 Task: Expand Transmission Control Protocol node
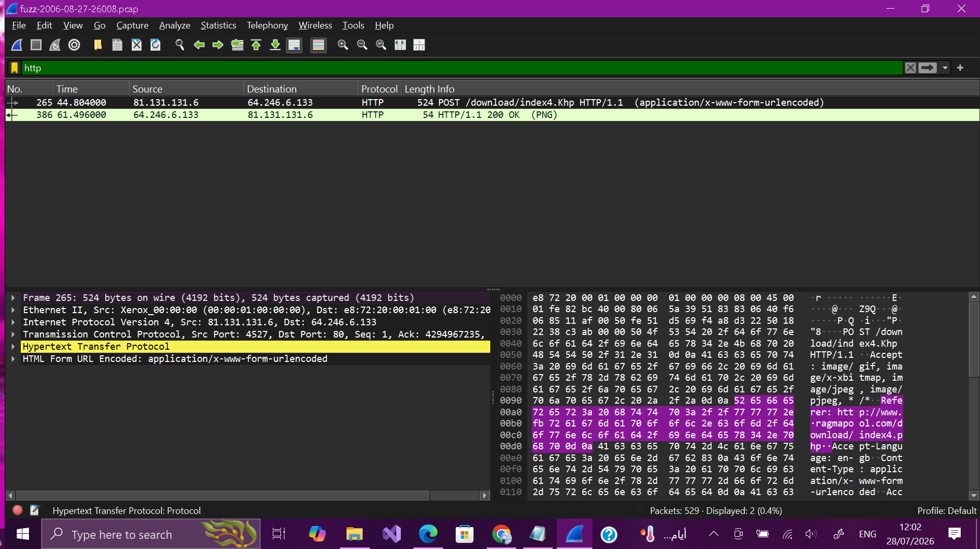pyautogui.click(x=13, y=334)
